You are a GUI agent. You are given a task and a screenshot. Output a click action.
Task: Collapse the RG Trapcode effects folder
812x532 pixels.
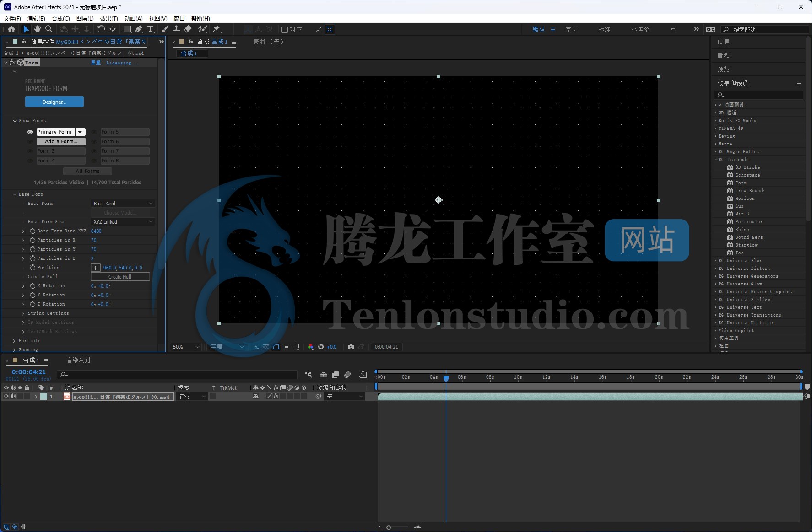click(x=716, y=160)
